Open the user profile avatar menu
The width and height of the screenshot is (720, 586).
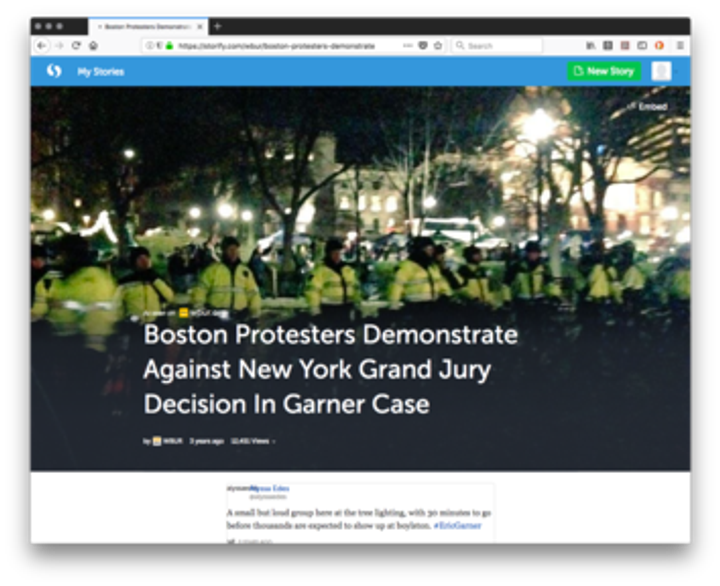coord(661,71)
